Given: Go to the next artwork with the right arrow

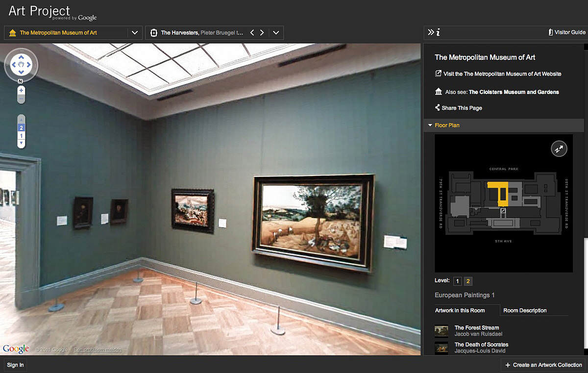Looking at the screenshot, I should click(262, 33).
